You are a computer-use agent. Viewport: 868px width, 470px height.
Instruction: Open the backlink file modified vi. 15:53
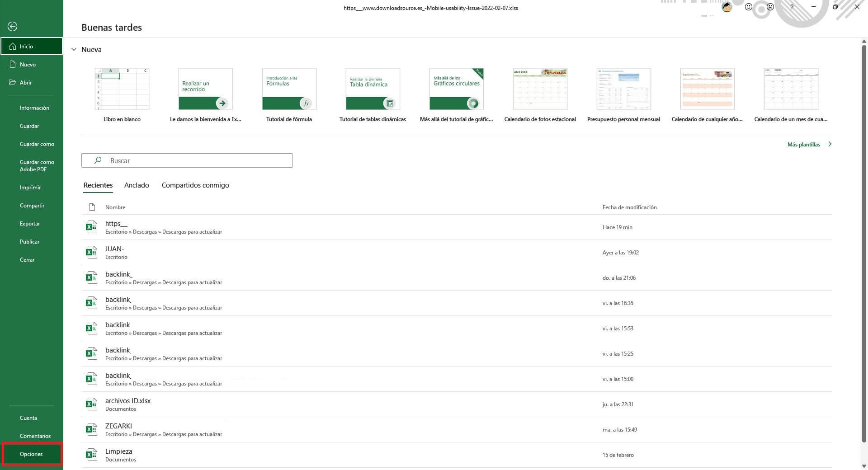457,328
